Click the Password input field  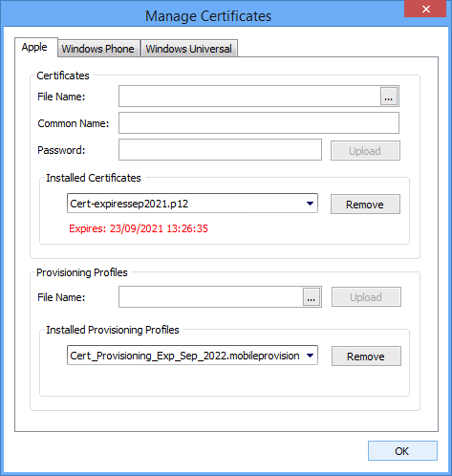[220, 150]
